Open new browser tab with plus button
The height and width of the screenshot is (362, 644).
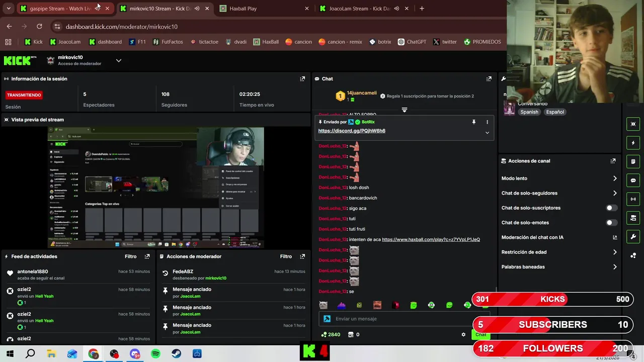point(422,9)
